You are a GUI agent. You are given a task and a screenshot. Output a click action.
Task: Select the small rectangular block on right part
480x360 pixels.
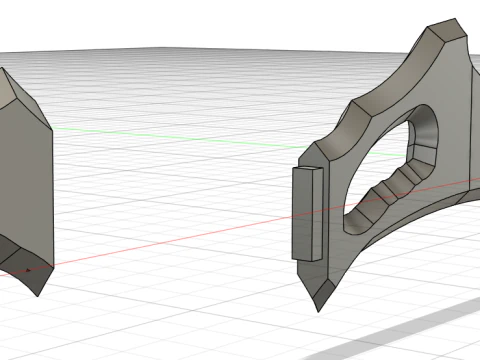pos(307,214)
